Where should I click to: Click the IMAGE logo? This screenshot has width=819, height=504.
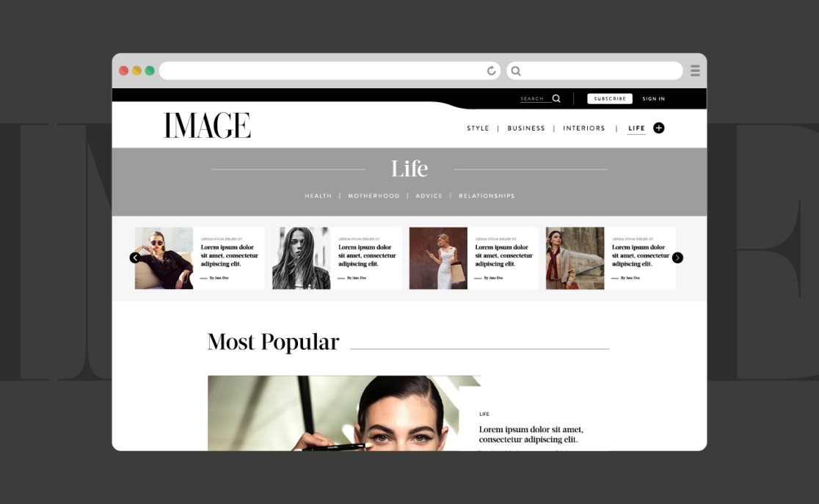pos(207,125)
